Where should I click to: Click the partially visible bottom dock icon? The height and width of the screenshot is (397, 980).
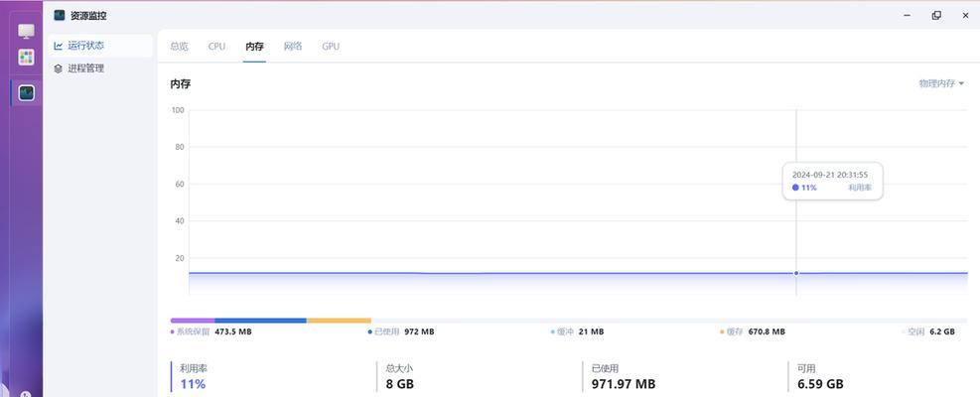point(26,393)
